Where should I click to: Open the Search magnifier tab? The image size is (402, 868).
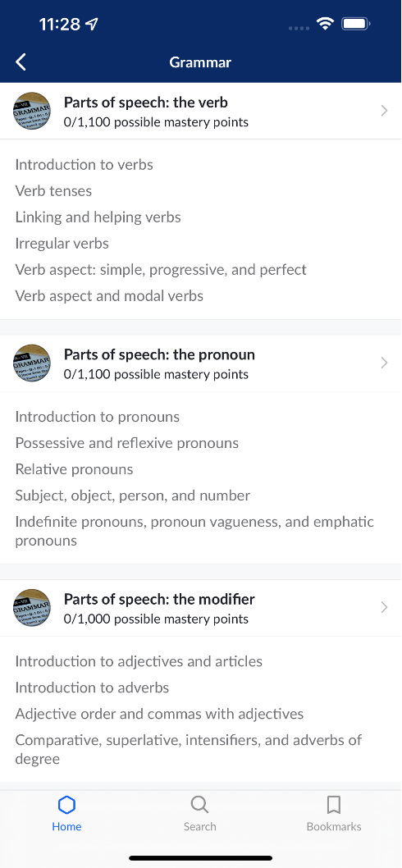click(199, 804)
